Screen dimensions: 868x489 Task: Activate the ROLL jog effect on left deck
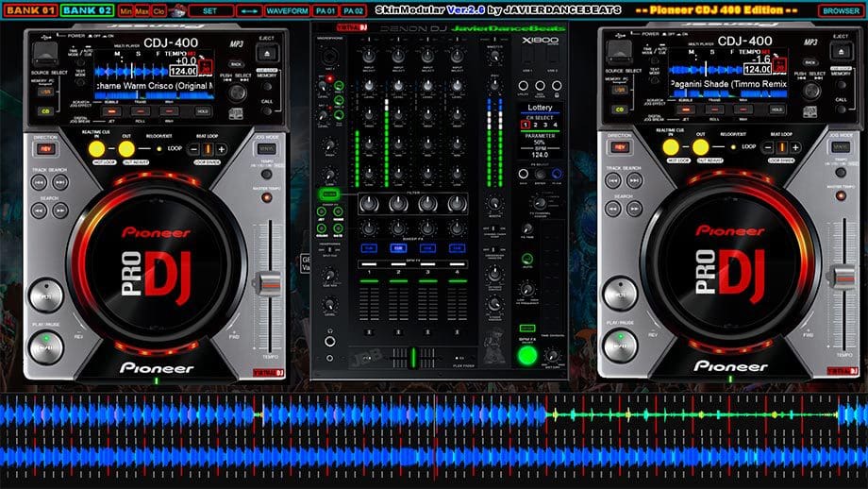coord(140,111)
